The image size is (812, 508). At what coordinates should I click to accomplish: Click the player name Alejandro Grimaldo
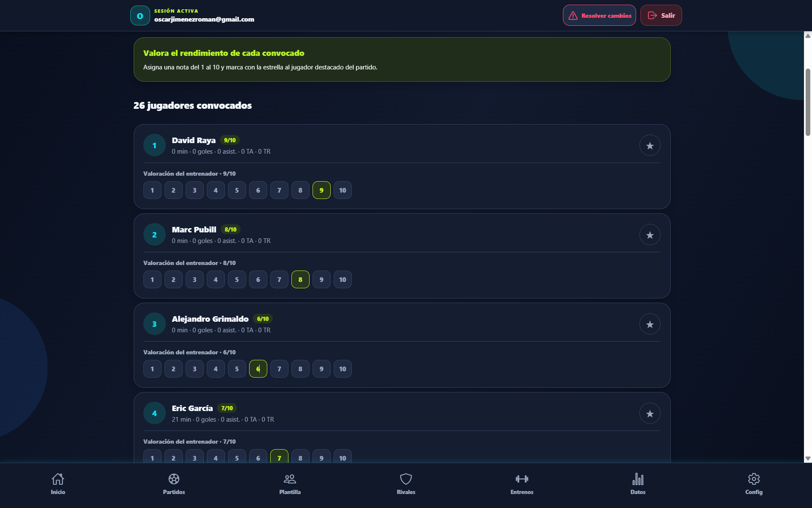pyautogui.click(x=210, y=319)
